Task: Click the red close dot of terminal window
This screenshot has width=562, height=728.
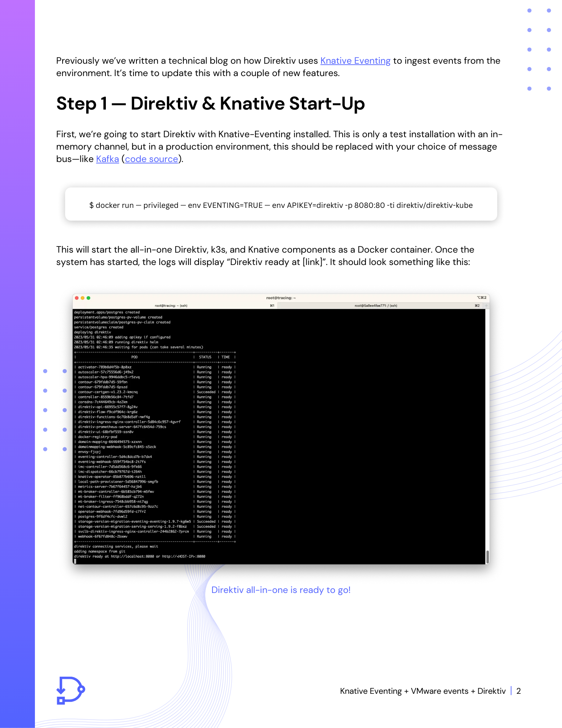Action: coord(77,298)
